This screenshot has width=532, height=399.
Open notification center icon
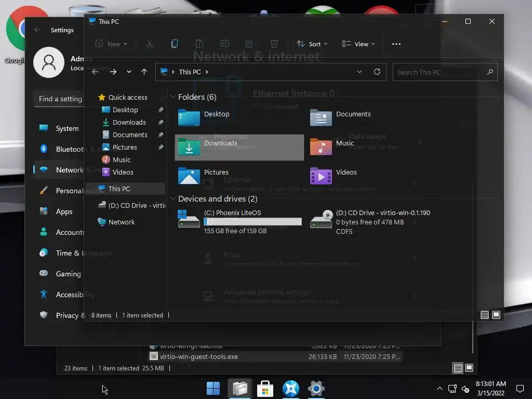(520, 389)
